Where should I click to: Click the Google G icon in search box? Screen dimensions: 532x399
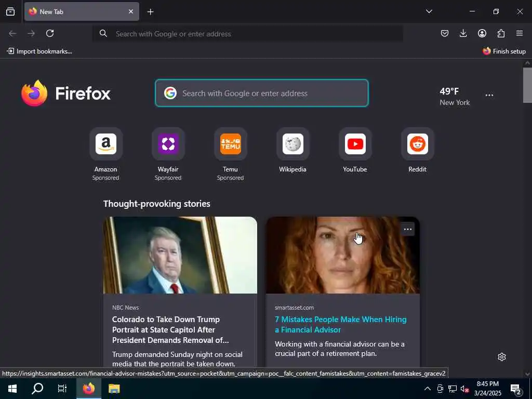pyautogui.click(x=170, y=93)
